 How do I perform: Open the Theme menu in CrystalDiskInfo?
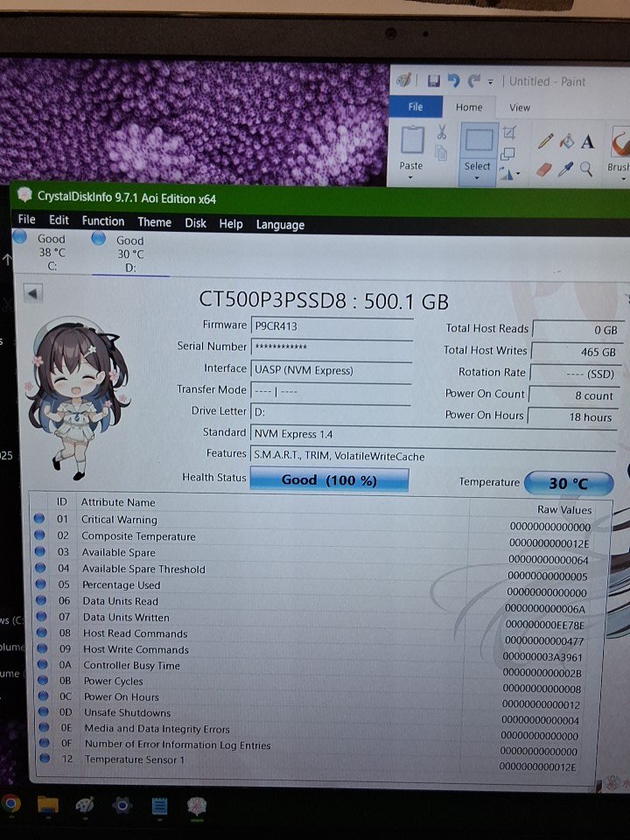(154, 222)
